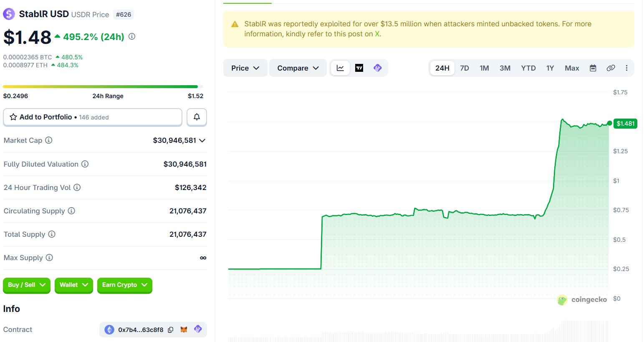The width and height of the screenshot is (644, 342).
Task: Show the Max Supply info icon
Action: click(x=49, y=257)
